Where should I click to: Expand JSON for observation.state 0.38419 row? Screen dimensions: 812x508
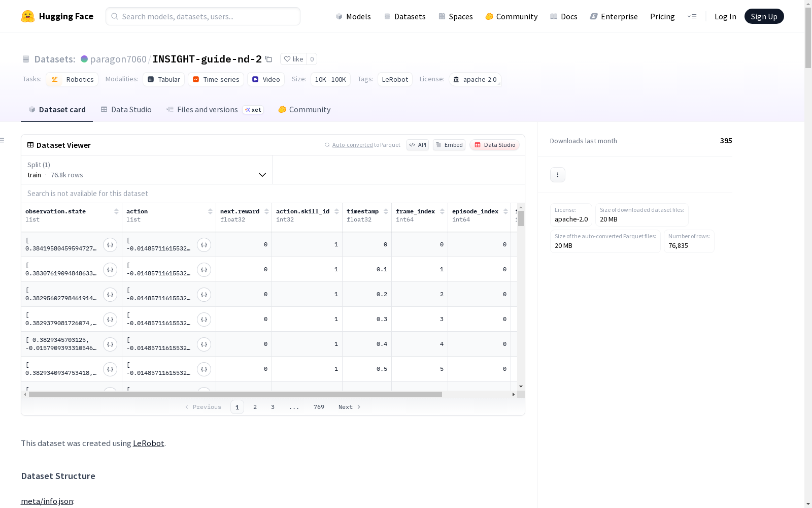[110, 245]
